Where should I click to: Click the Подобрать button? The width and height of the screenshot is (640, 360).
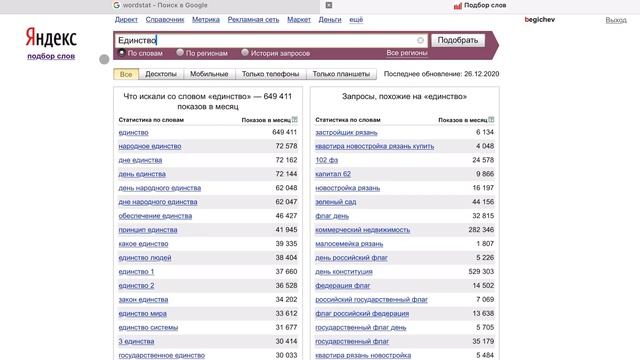pyautogui.click(x=458, y=40)
